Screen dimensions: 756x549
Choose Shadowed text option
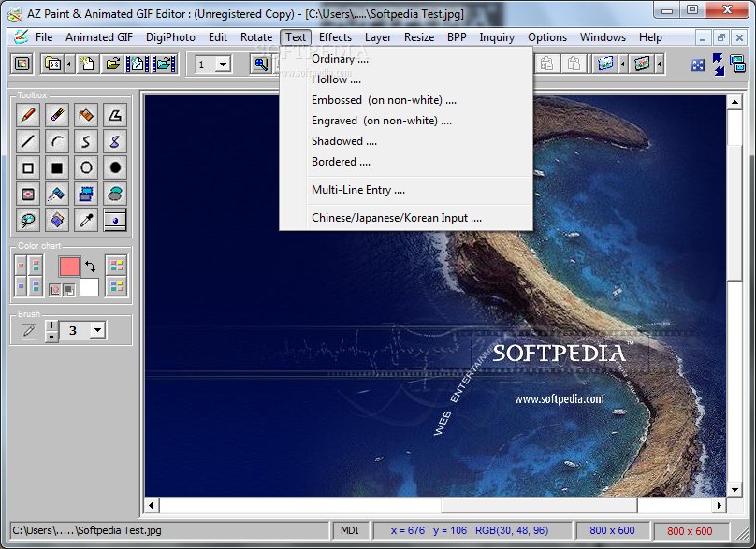coord(406,141)
